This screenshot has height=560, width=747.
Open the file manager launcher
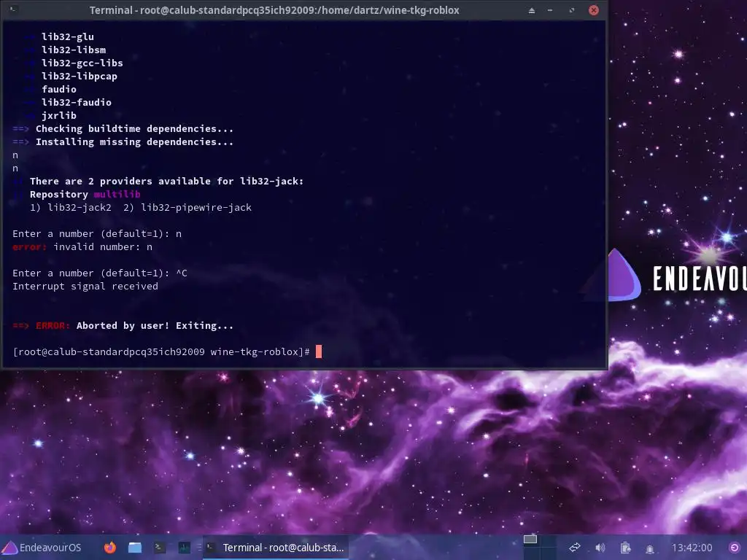(135, 548)
